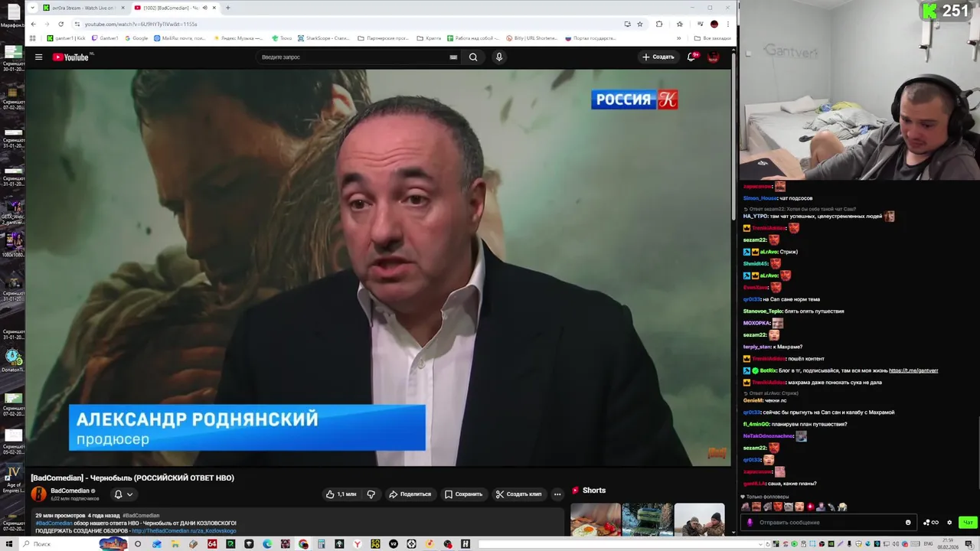Open Chrome from the taskbar

point(303,544)
